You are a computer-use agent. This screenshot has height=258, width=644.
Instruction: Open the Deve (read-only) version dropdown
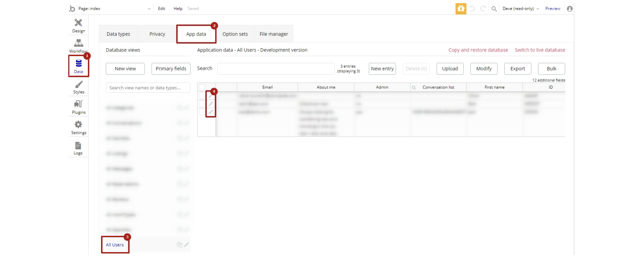pyautogui.click(x=520, y=9)
